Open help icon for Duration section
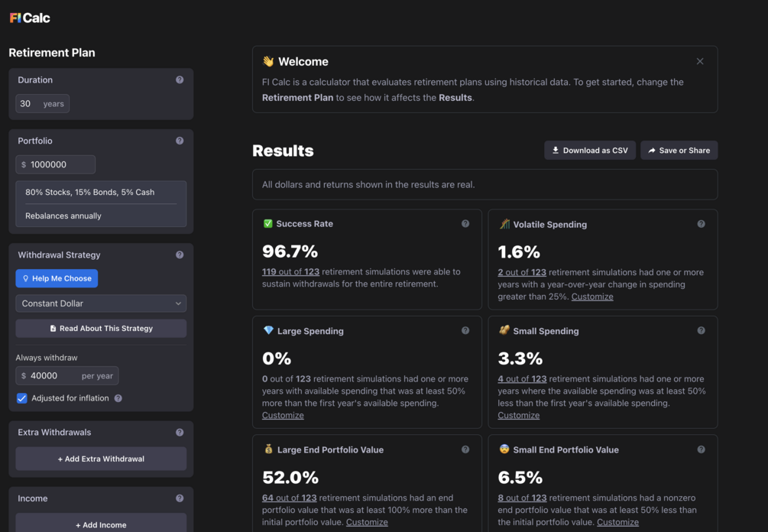The image size is (768, 532). pos(180,79)
